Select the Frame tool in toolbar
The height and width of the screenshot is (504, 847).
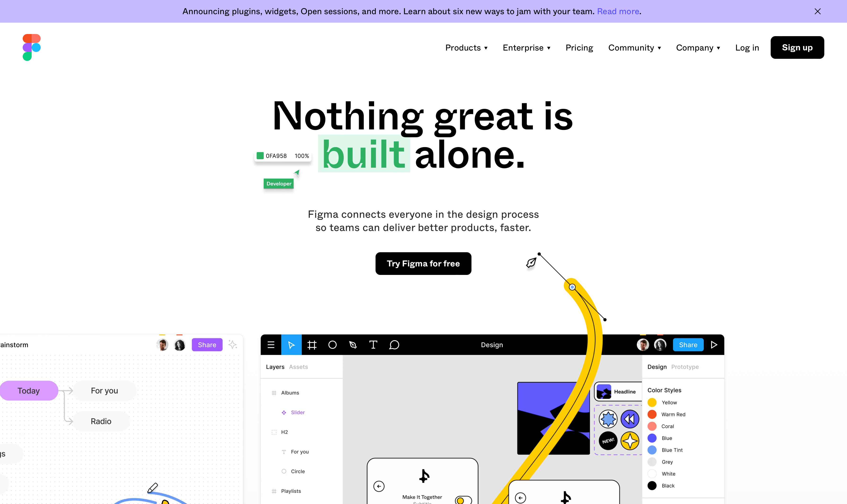point(312,344)
